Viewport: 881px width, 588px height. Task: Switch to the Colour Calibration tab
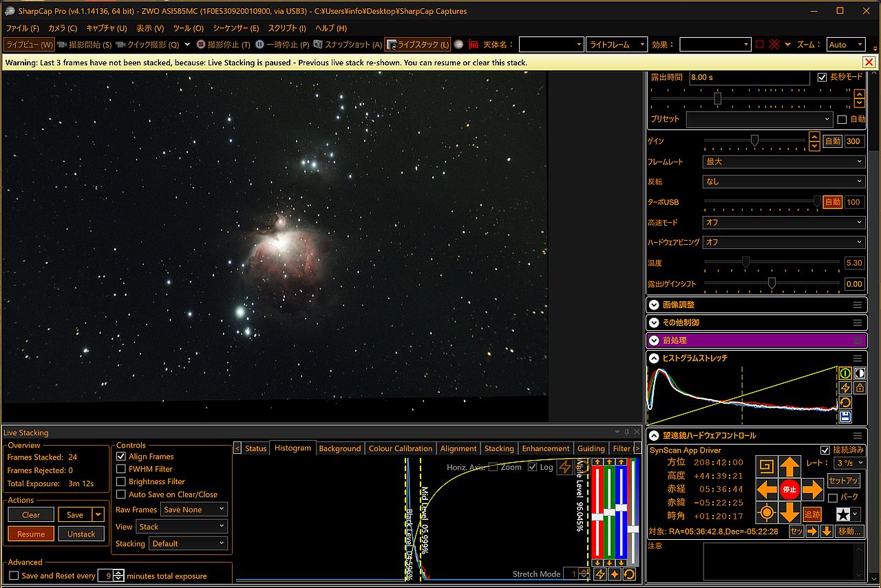(x=401, y=448)
